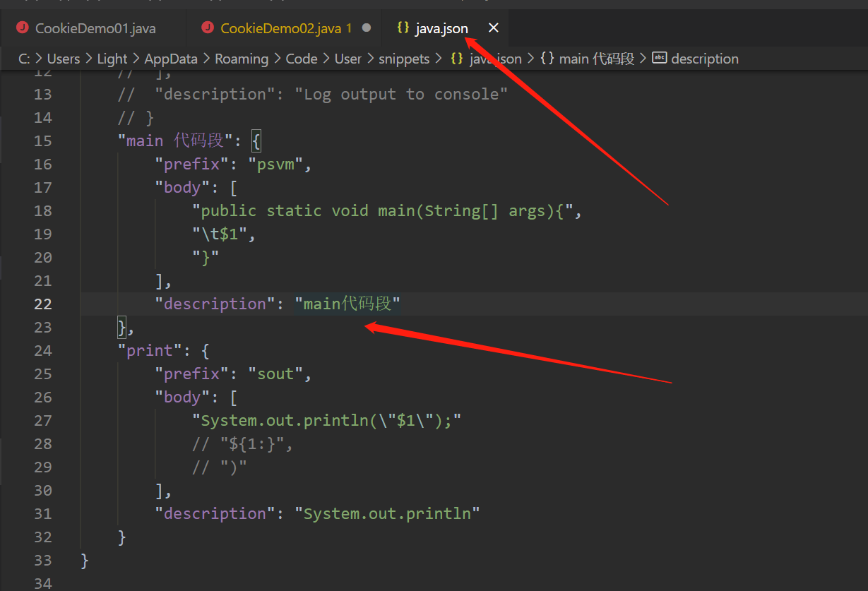Click the "main 代码段" key on line 15
This screenshot has width=868, height=591.
click(175, 141)
